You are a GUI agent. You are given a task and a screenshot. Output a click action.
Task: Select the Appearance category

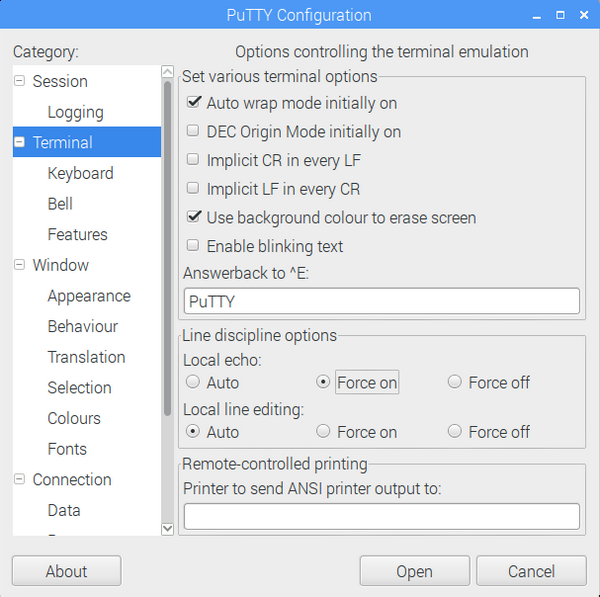[89, 296]
